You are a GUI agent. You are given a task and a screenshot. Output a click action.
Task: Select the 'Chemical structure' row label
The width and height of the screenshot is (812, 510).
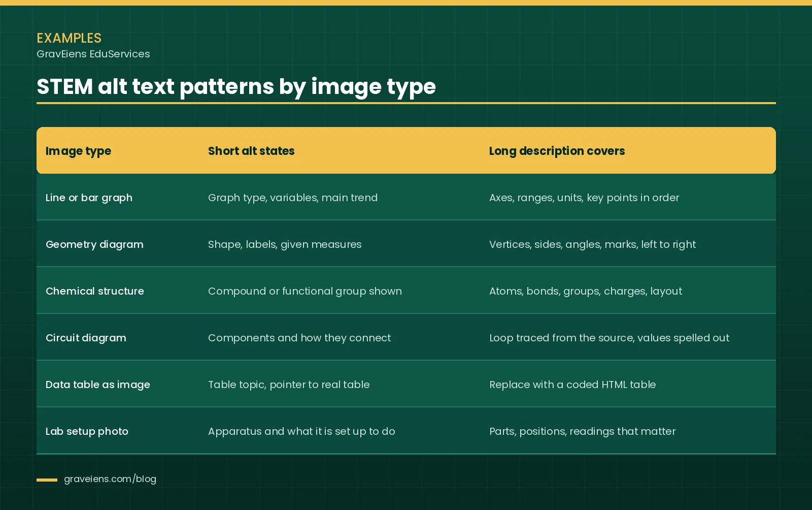95,291
